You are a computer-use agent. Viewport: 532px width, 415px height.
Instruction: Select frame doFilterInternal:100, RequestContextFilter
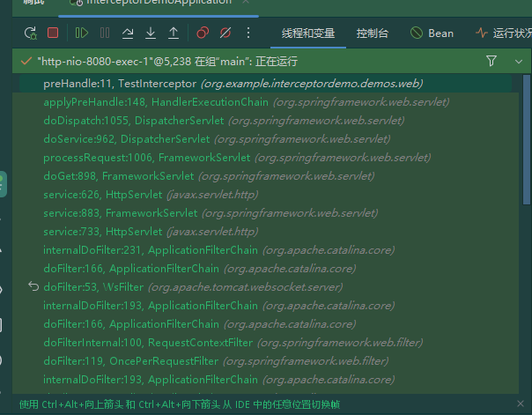point(265,343)
